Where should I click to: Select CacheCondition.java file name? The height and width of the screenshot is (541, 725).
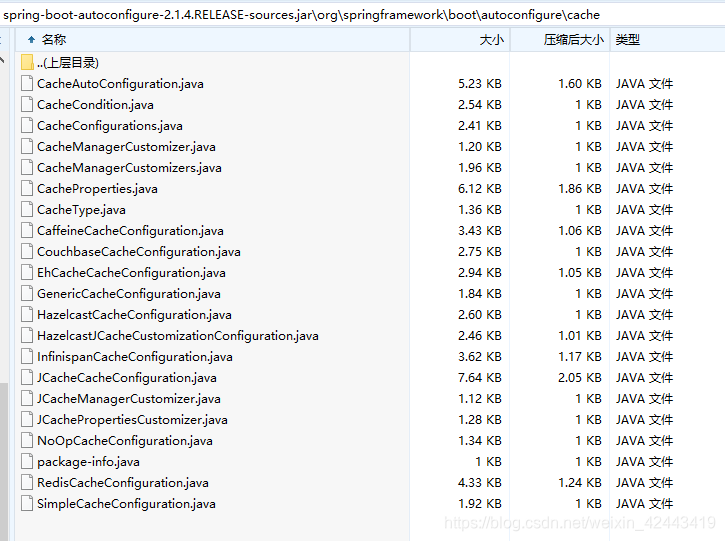[95, 105]
